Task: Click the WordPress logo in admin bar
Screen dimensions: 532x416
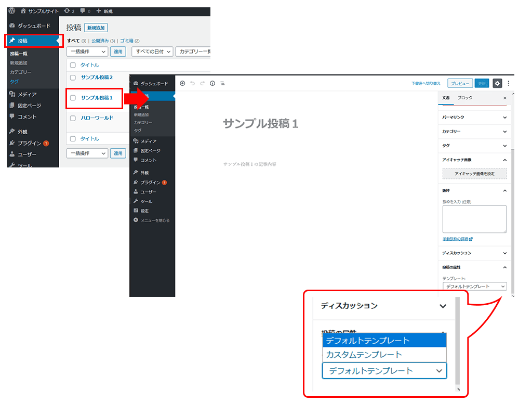Action: coord(12,11)
